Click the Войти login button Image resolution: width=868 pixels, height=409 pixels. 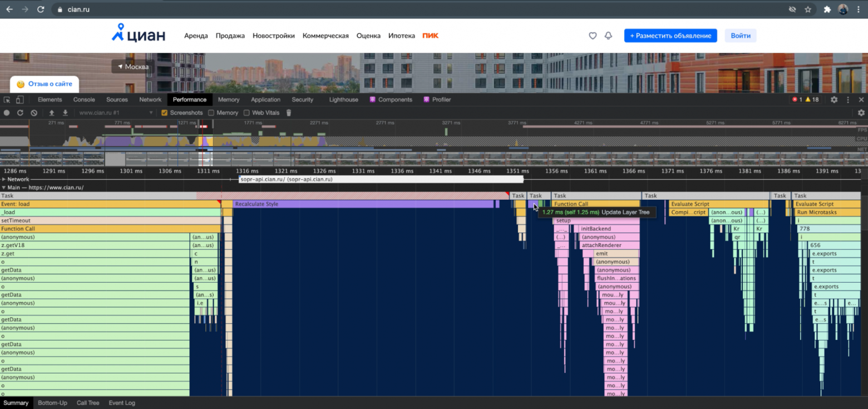[x=741, y=35]
